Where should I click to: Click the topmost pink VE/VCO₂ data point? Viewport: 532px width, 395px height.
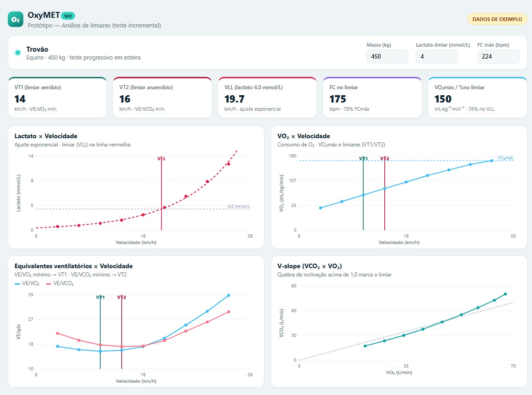coord(229,312)
